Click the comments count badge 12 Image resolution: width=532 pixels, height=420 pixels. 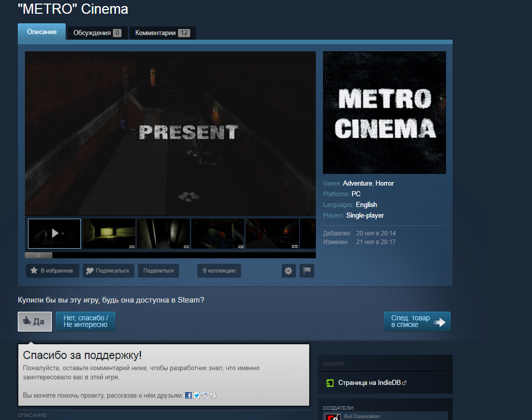click(184, 33)
